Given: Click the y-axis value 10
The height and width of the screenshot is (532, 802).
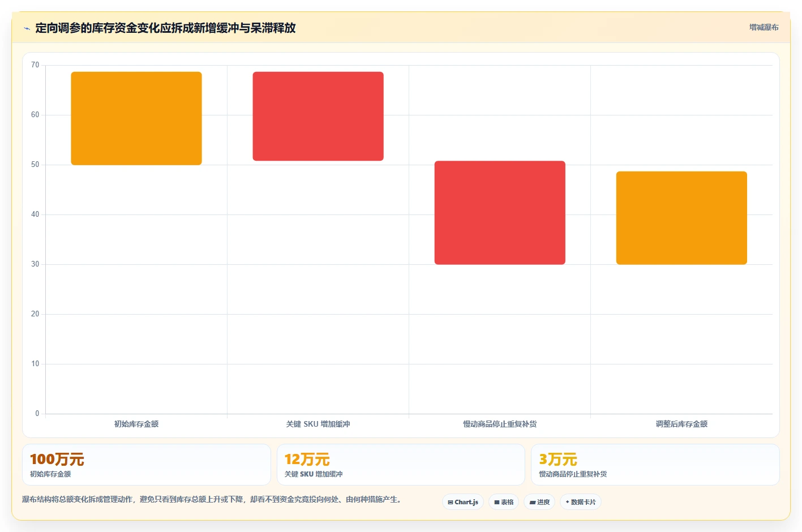Looking at the screenshot, I should 35,364.
